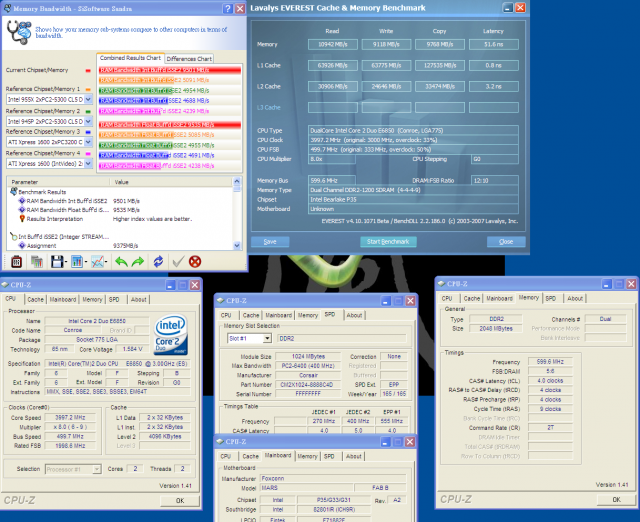The image size is (640, 522).
Task: Open Cache tab in the CPU-Z processor window
Action: [x=36, y=299]
